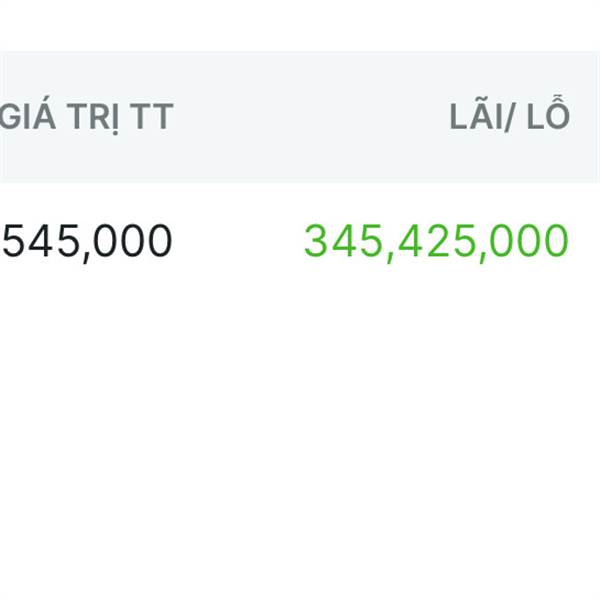Sort table by GIÁ TRỊ TT header
The width and height of the screenshot is (600, 600).
pyautogui.click(x=86, y=117)
